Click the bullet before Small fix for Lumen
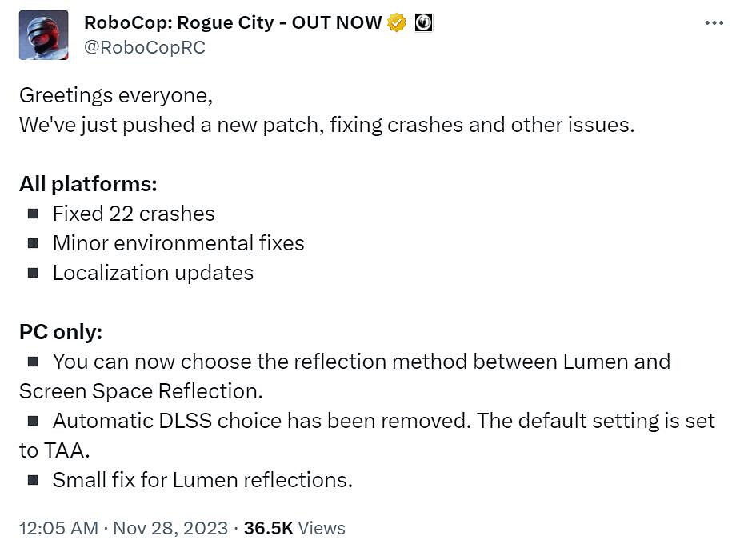Screen dimensions: 744x560 (x=33, y=480)
